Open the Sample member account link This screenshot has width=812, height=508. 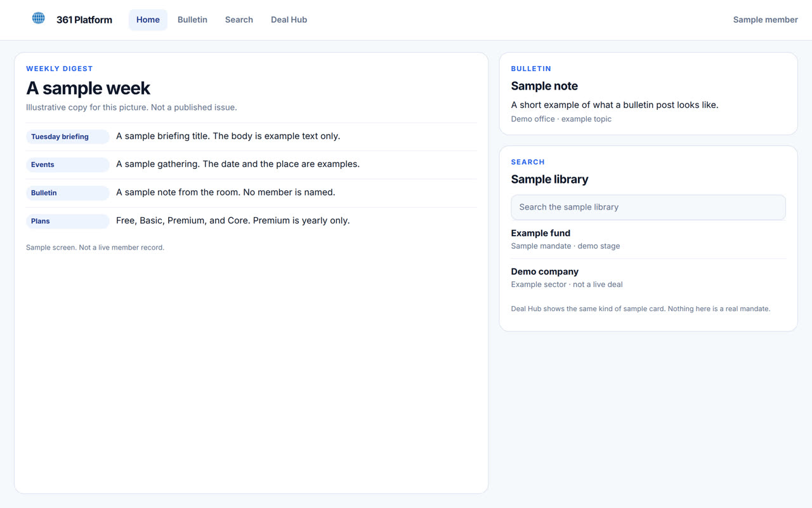(765, 20)
